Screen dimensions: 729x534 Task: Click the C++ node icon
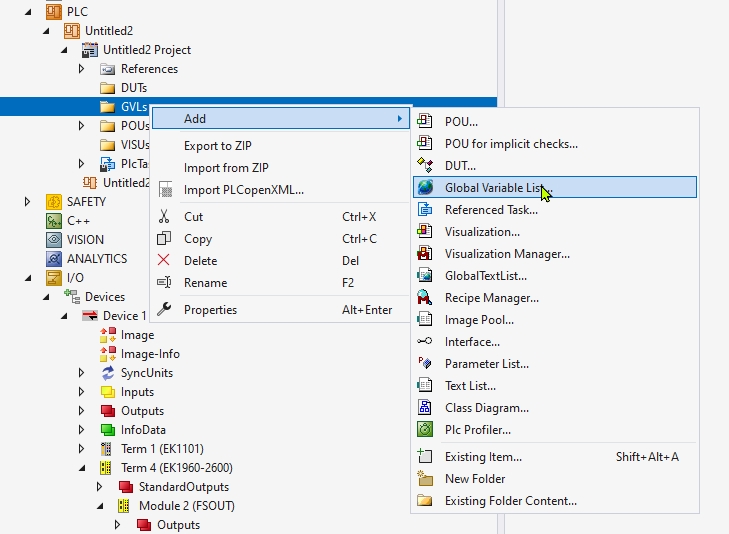[x=54, y=221]
